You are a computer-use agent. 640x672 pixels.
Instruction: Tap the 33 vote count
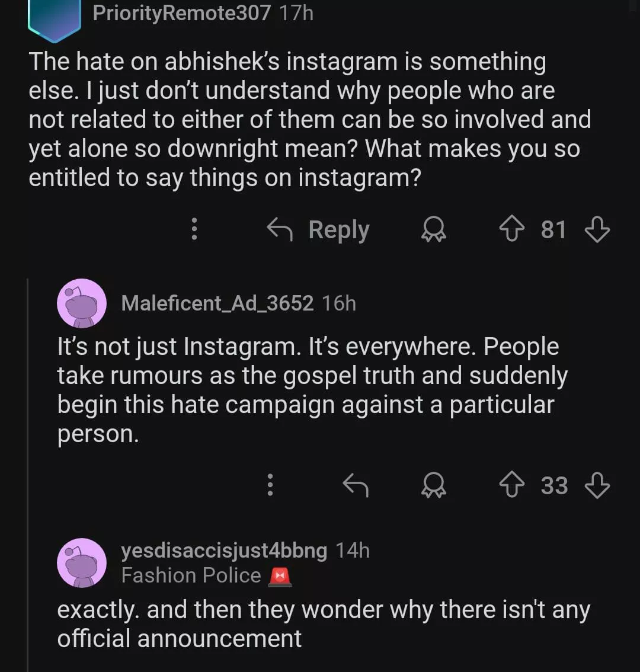[x=554, y=486]
